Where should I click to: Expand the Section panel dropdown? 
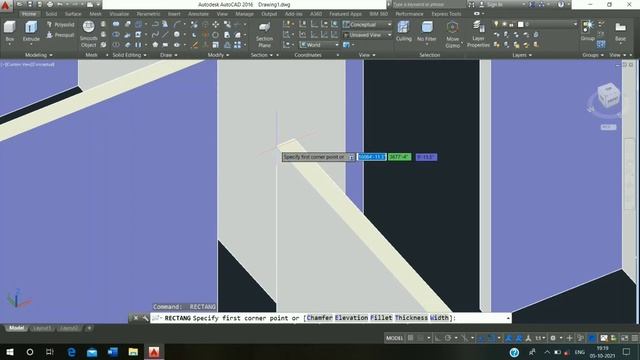(x=262, y=55)
